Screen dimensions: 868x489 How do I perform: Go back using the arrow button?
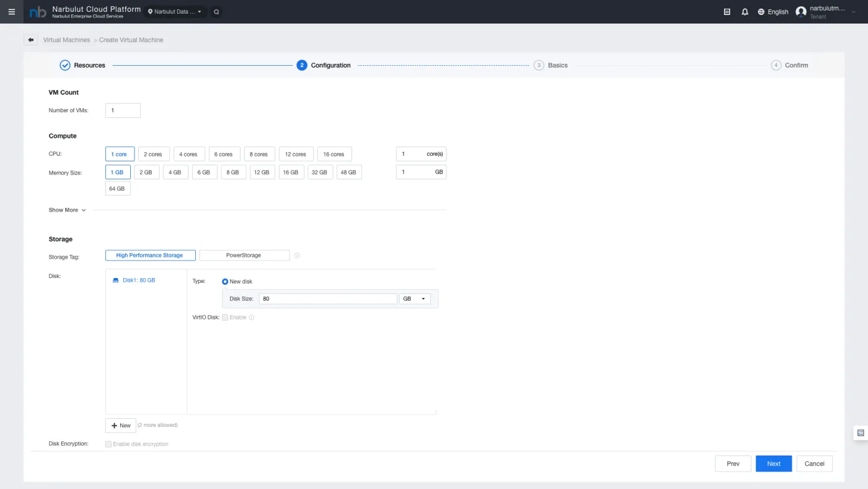click(x=31, y=40)
